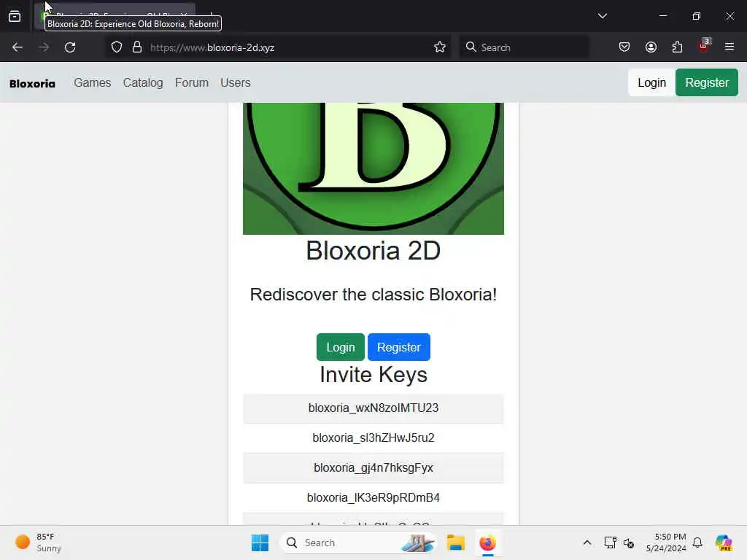The image size is (747, 560).
Task: Expand the list all tabs chevron
Action: coord(602,16)
